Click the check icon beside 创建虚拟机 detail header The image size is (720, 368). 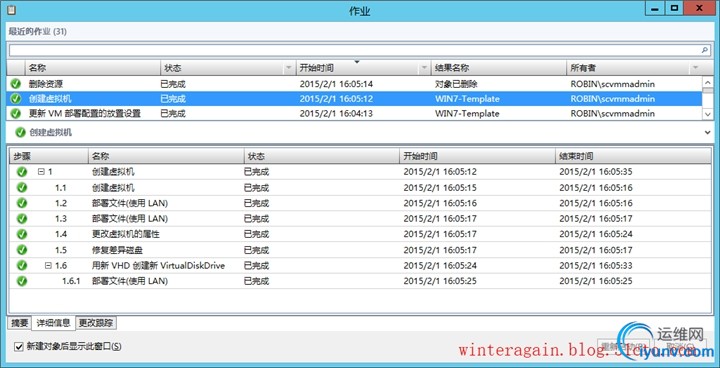(20, 133)
